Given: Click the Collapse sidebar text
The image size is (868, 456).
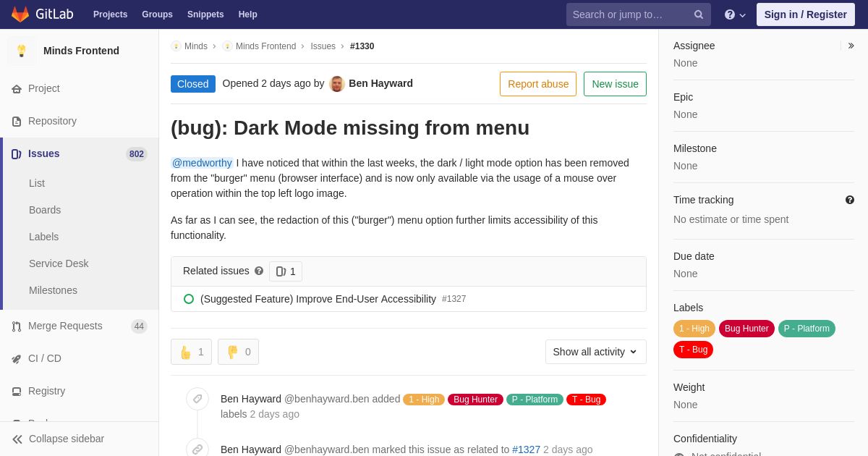Looking at the screenshot, I should [x=67, y=439].
